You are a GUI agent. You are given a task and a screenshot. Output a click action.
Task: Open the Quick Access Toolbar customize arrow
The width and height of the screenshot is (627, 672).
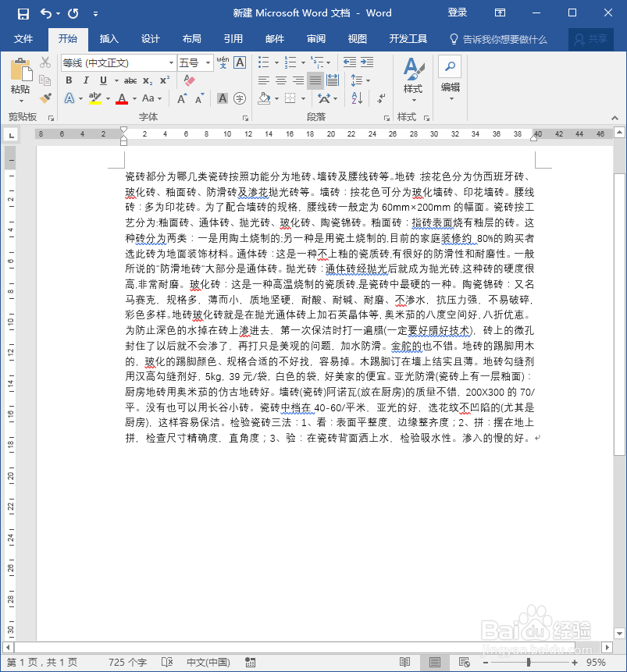click(95, 14)
